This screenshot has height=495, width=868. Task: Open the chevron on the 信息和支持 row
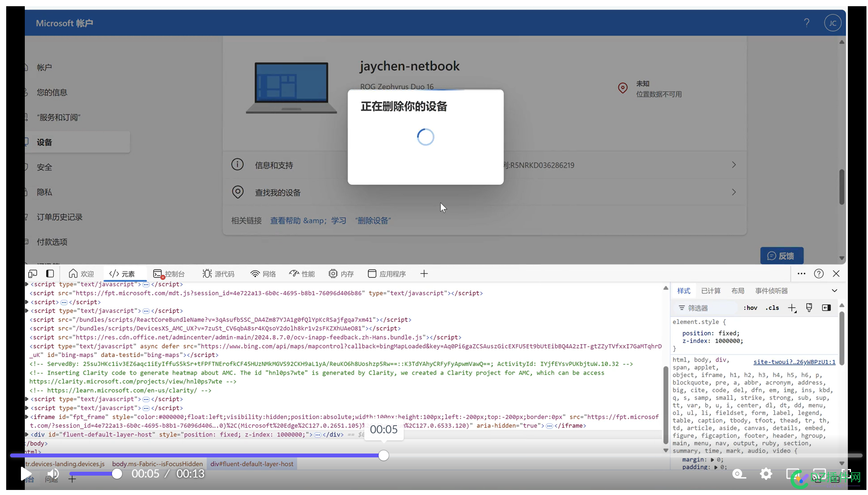[734, 165]
